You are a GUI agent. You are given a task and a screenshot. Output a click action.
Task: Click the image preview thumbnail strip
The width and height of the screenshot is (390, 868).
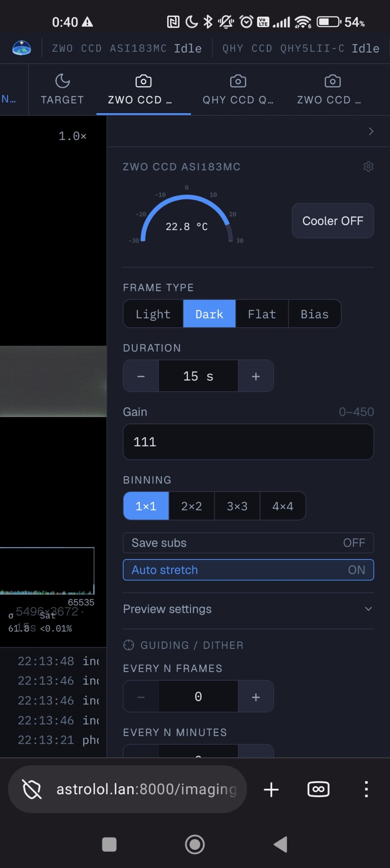pos(53,381)
